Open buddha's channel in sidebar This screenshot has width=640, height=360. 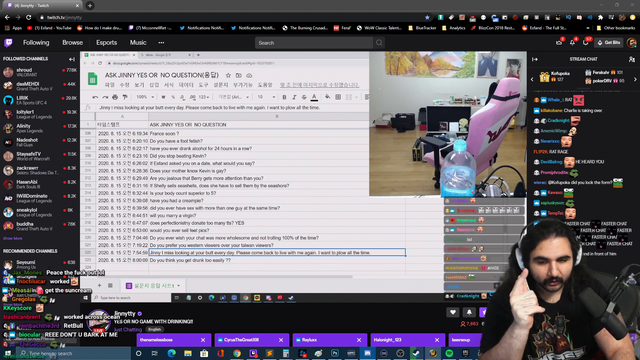pyautogui.click(x=40, y=226)
